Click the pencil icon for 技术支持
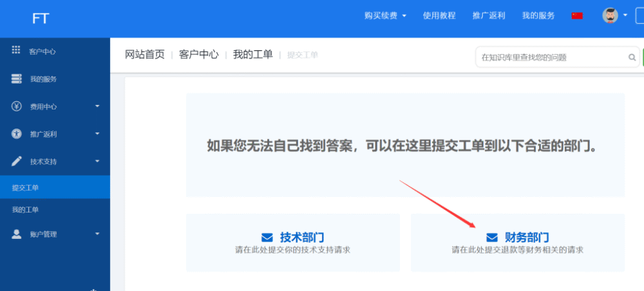The height and width of the screenshot is (291, 644). point(17,162)
